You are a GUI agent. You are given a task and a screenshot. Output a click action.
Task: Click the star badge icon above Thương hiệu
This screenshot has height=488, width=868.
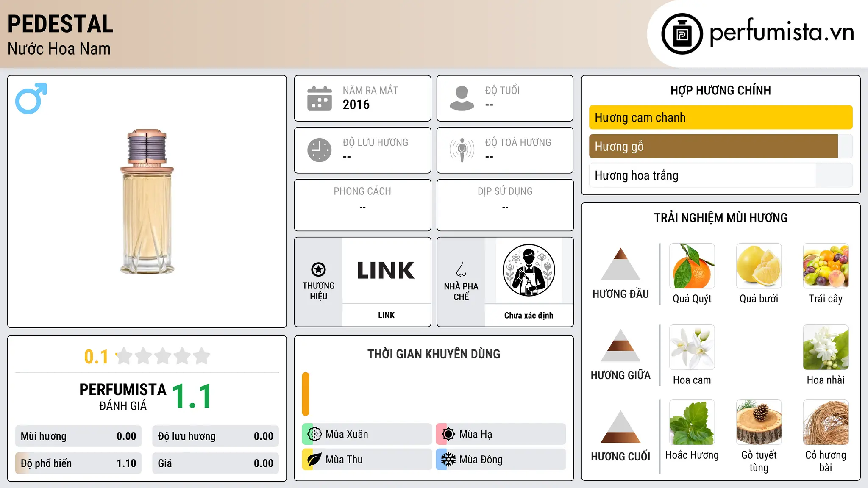pyautogui.click(x=318, y=269)
